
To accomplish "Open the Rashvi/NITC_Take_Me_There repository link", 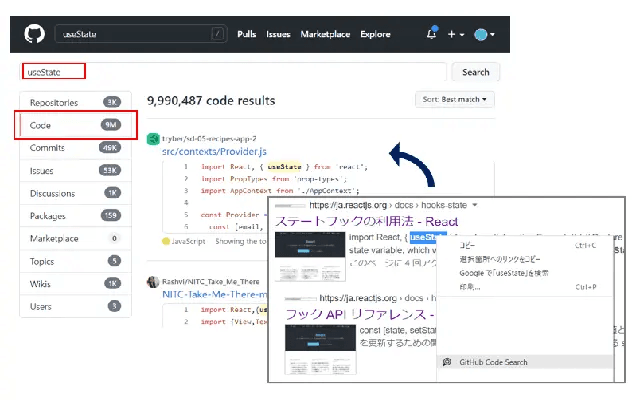I will pos(211,282).
